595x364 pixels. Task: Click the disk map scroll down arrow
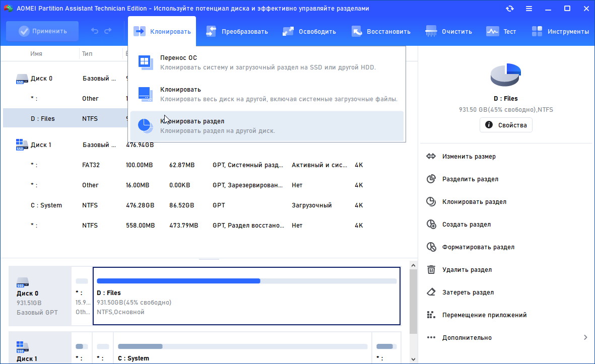(413, 359)
